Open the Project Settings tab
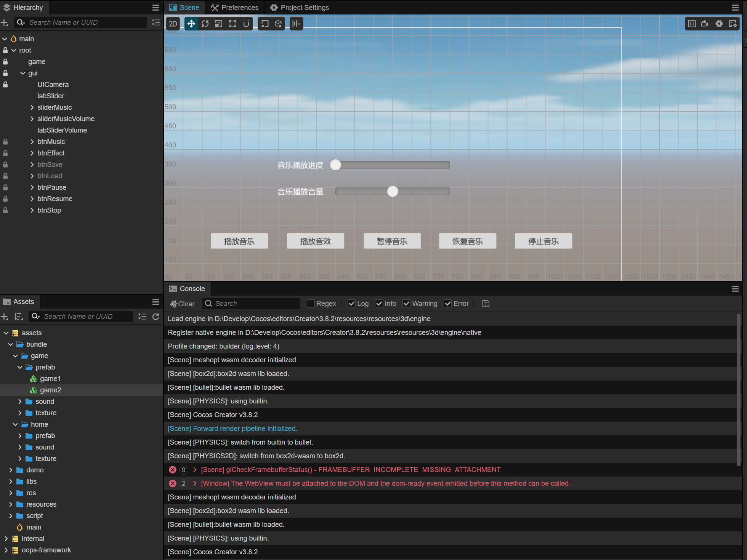This screenshot has height=560, width=747. pos(300,8)
